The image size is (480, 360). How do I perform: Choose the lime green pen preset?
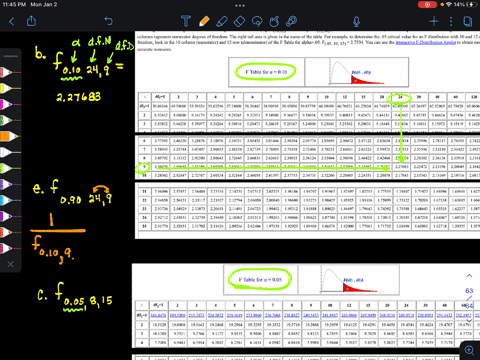point(10,168)
